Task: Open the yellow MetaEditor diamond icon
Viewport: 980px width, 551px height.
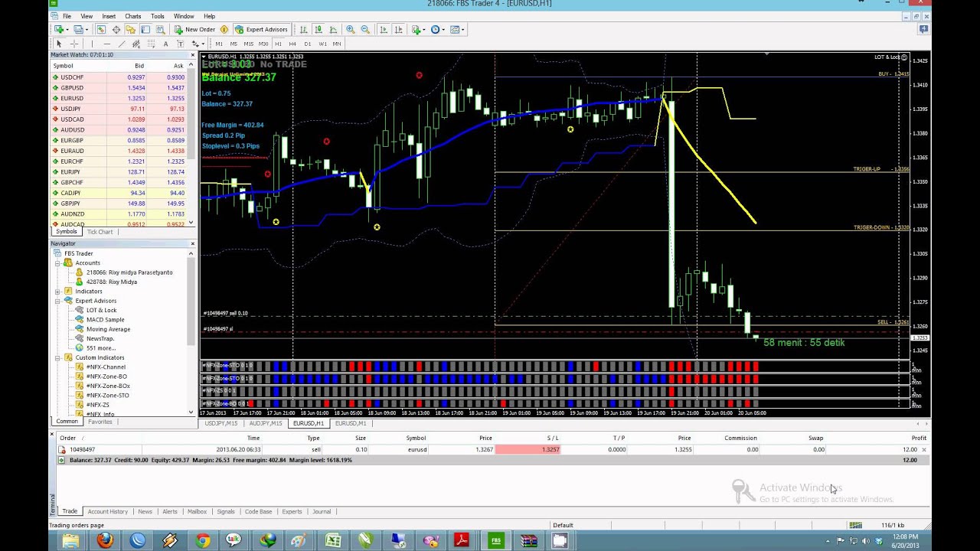Action: pos(224,29)
